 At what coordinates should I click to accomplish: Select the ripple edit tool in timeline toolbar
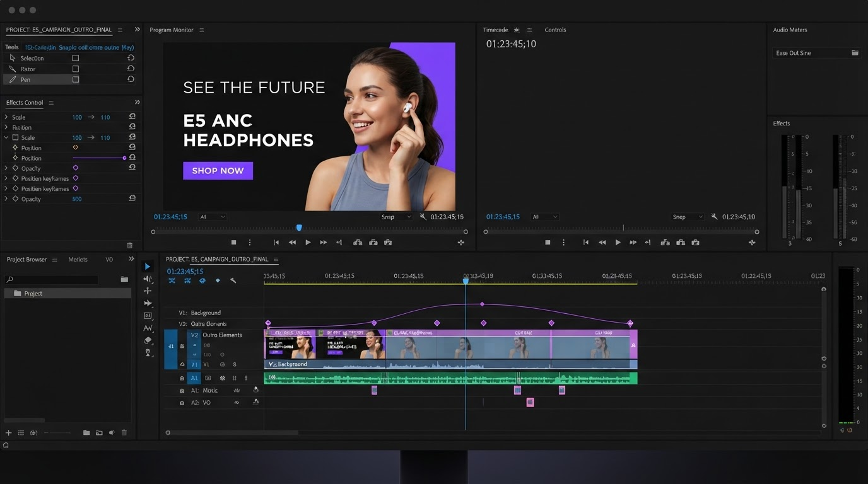coord(148,279)
